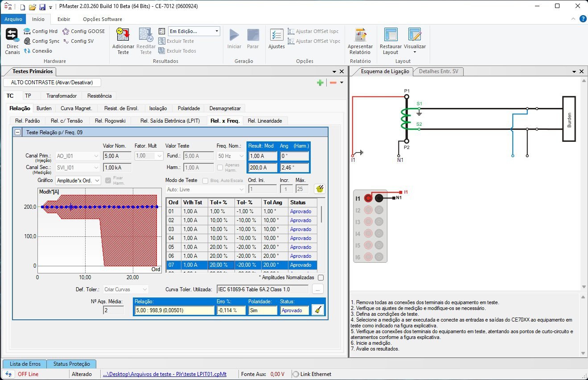Toggle the Amplitudes Normalizadas checkbox
588x380 pixels.
point(321,277)
